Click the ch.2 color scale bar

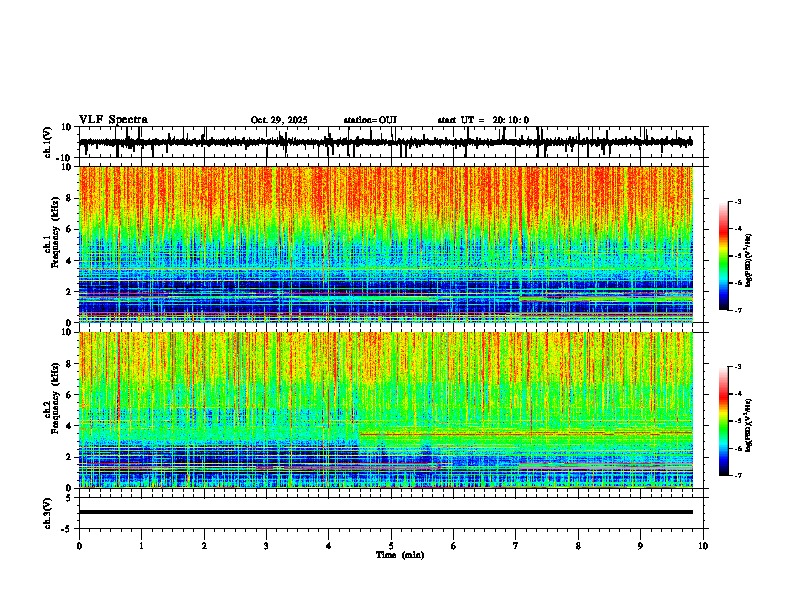[723, 421]
